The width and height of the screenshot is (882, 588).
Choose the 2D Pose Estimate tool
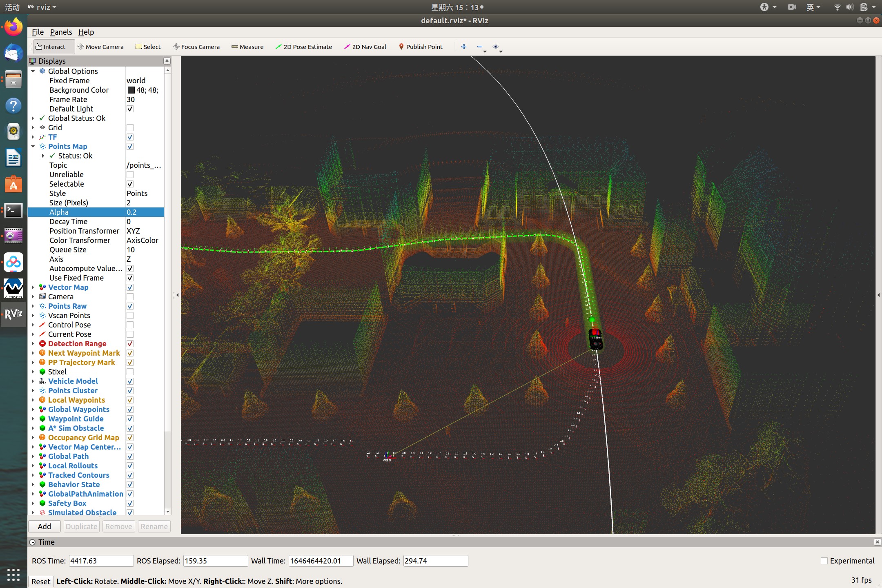click(304, 47)
